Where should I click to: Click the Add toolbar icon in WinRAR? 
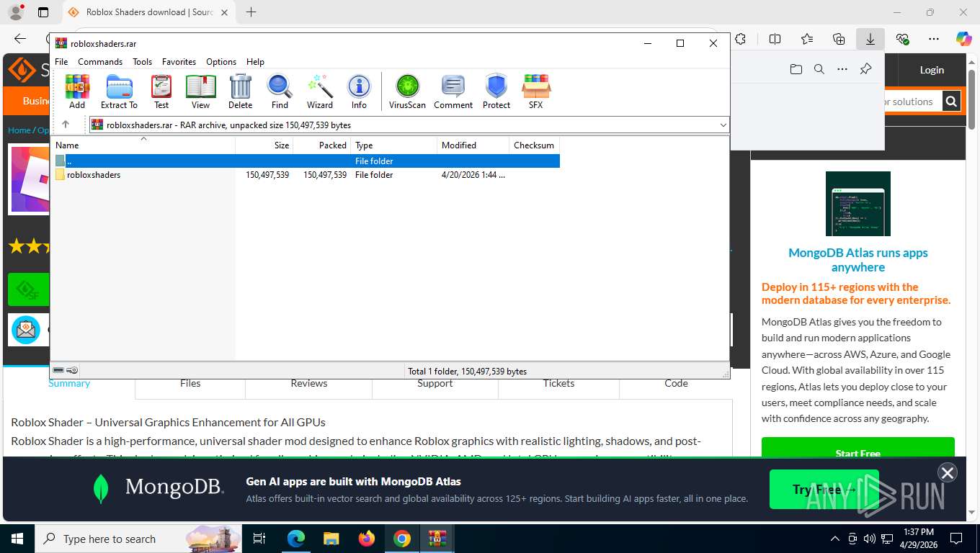pyautogui.click(x=77, y=91)
